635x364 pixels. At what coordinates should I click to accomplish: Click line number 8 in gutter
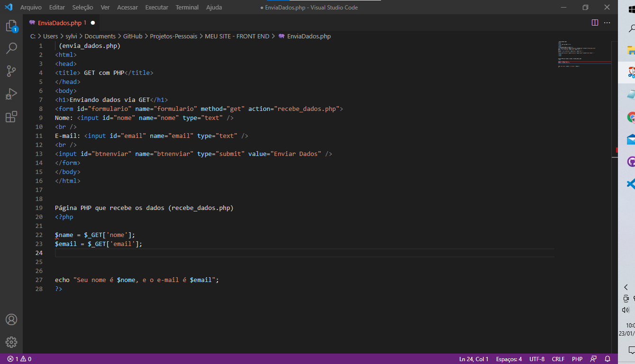point(41,109)
